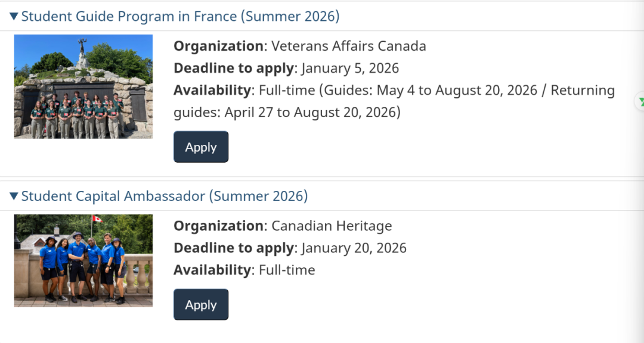Screen dimensions: 644x343
Task: Click the Canadian flag in ambassador photo
Action: 97,220
